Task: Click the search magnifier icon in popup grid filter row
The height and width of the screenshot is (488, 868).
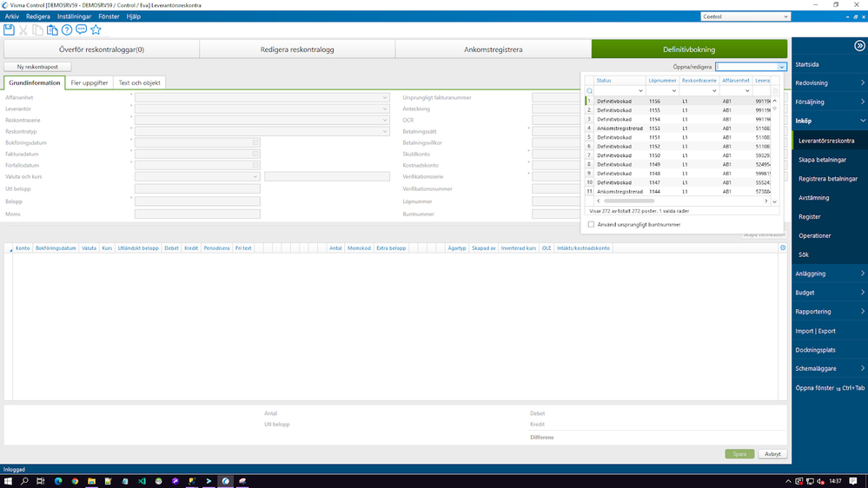Action: pyautogui.click(x=590, y=91)
